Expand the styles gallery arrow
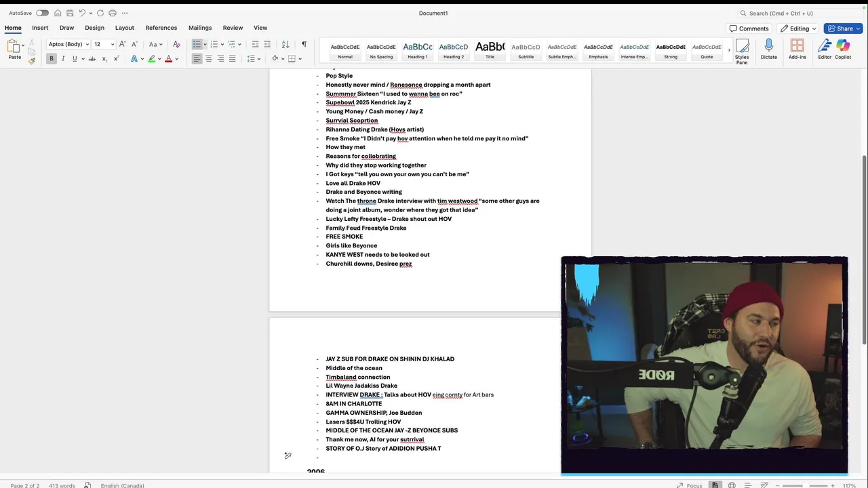 [729, 50]
